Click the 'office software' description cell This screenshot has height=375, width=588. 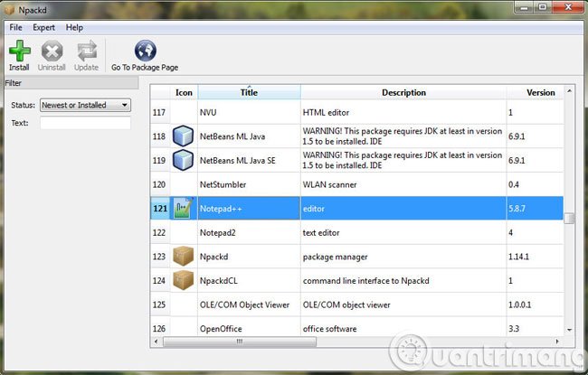click(403, 329)
